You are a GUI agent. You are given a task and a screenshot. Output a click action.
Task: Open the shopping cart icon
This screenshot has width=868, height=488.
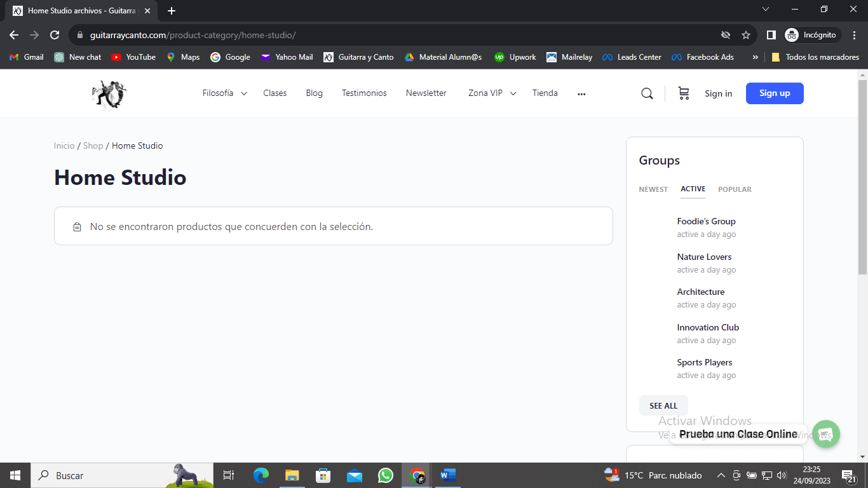pos(684,93)
